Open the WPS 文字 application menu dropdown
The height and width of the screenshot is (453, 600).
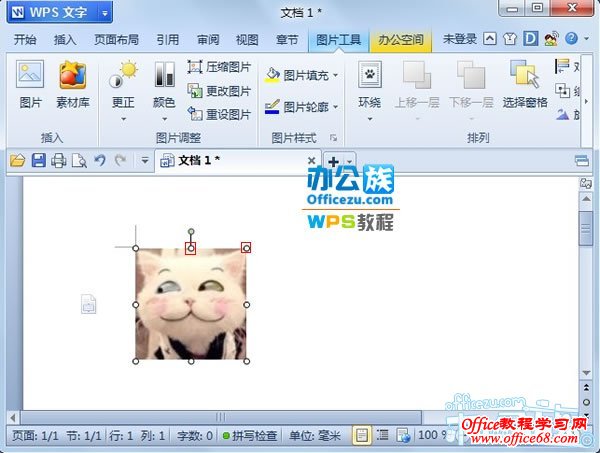104,13
